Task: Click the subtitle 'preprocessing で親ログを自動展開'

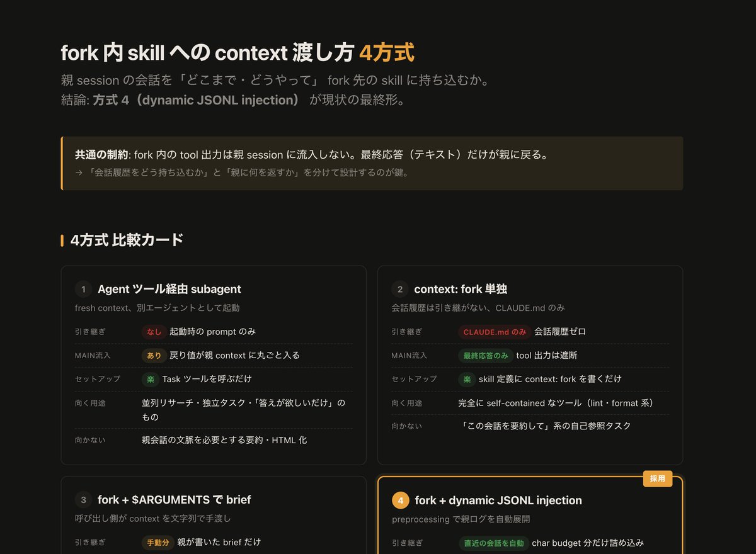Action: [461, 519]
